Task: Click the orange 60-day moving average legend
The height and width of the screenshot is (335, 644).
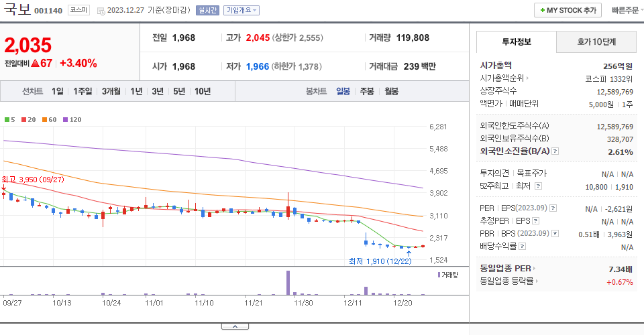Action: tap(49, 120)
